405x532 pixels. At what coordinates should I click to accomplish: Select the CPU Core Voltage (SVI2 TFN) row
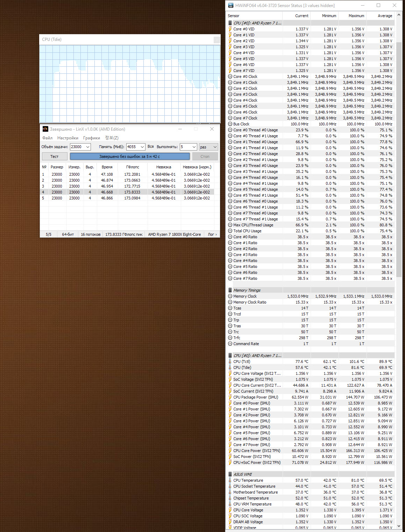pos(311,373)
